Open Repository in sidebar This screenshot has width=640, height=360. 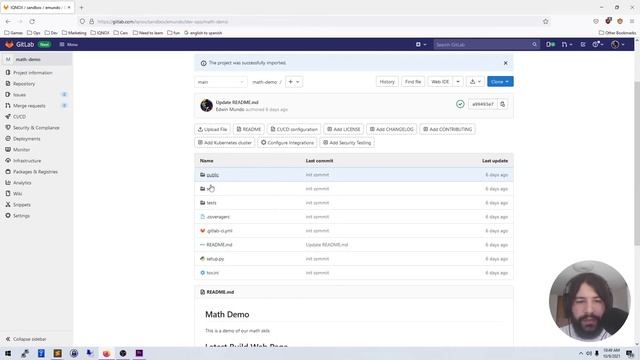(24, 84)
